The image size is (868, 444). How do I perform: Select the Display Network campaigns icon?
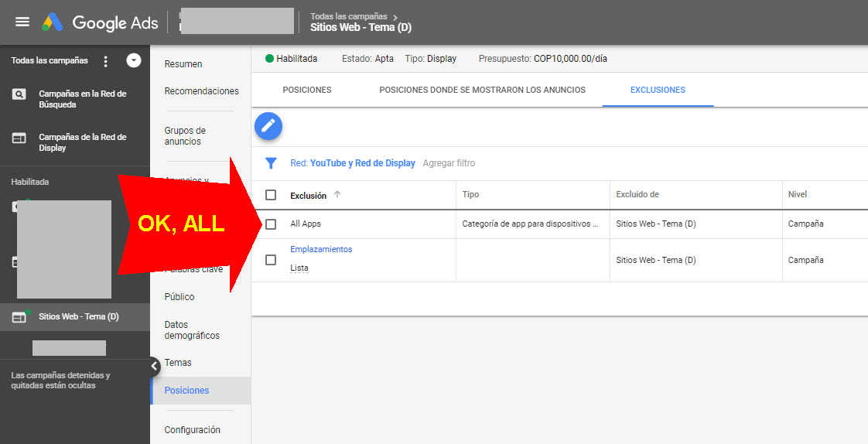point(19,138)
